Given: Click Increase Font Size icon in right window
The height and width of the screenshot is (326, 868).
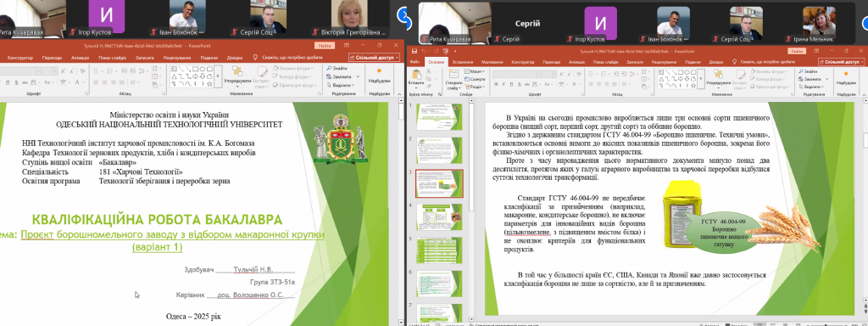Looking at the screenshot, I should point(561,75).
